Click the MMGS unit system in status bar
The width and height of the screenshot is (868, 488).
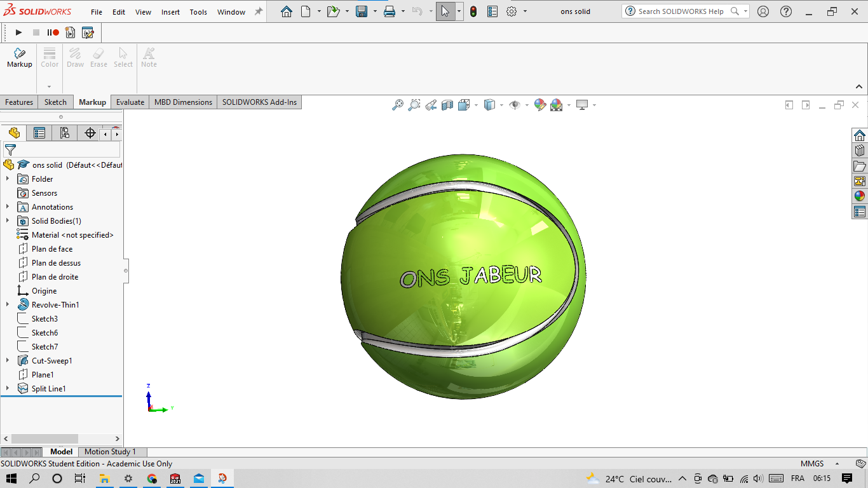click(x=812, y=464)
